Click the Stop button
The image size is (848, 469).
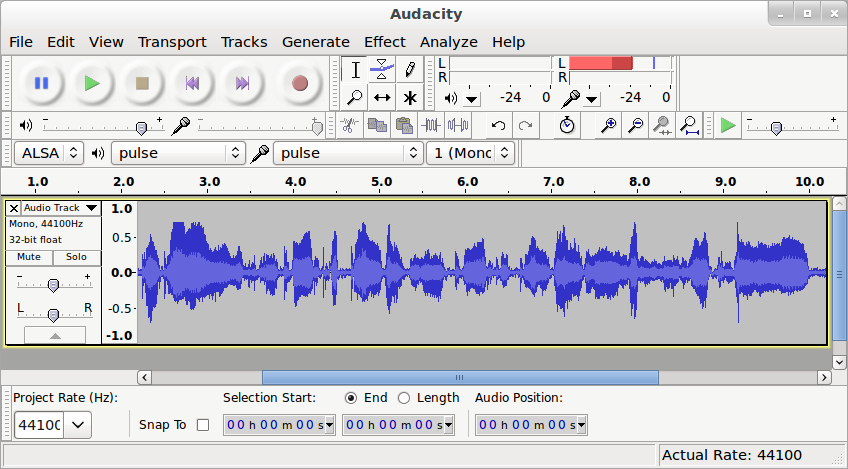(143, 83)
